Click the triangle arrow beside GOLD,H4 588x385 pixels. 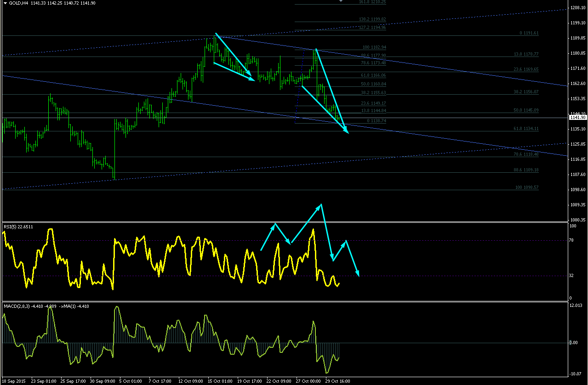click(4, 3)
